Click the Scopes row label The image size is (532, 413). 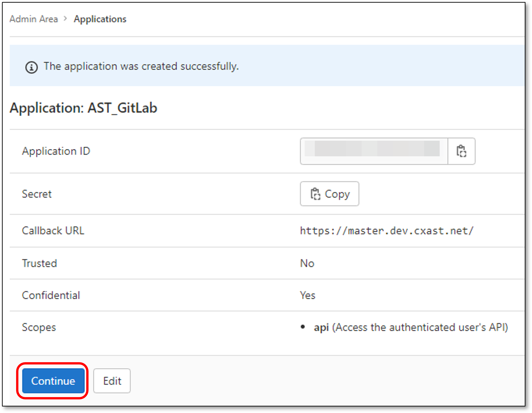click(39, 327)
